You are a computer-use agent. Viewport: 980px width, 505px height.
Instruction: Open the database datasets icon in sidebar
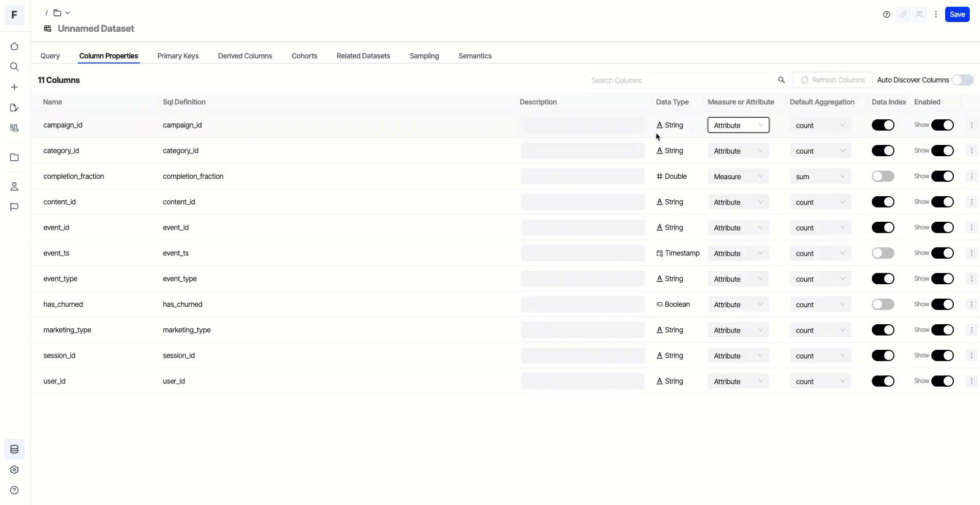[x=14, y=449]
